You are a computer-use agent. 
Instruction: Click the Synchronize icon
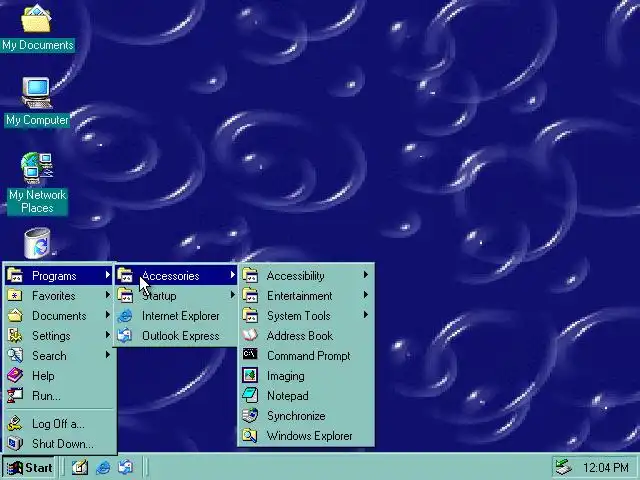(x=250, y=415)
